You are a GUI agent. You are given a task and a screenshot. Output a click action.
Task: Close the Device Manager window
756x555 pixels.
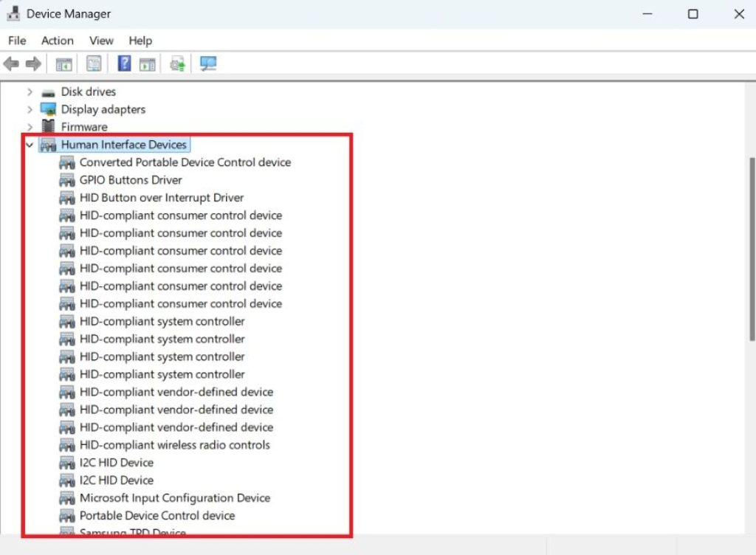click(739, 14)
